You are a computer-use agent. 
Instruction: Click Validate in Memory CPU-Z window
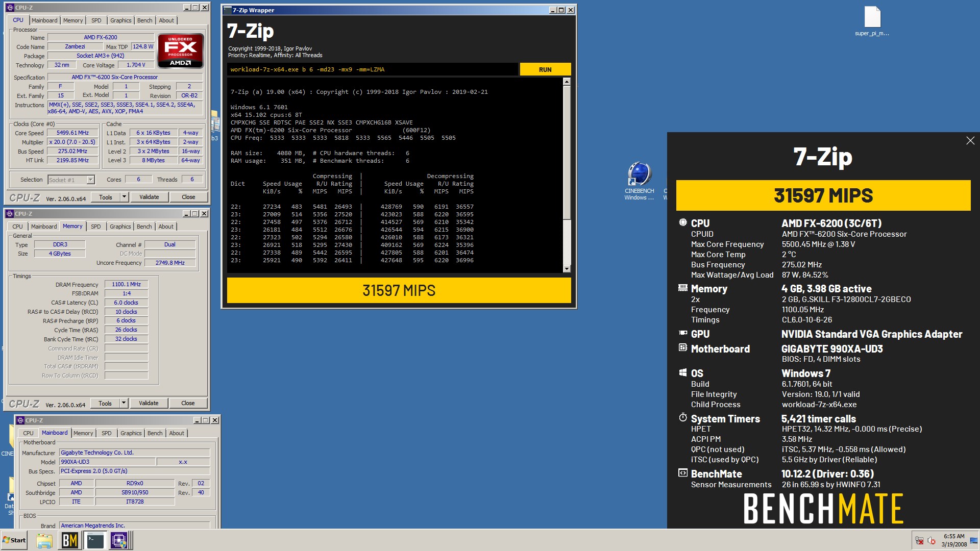[149, 403]
